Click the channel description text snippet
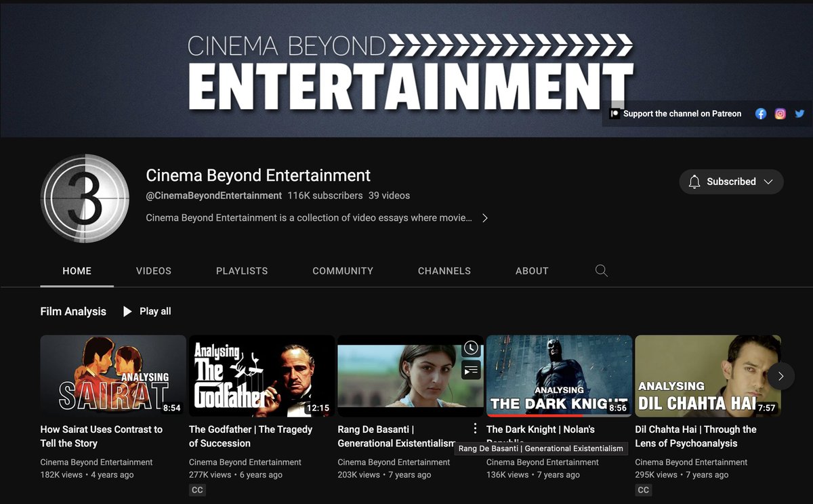Screen dimensions: 813x504 [x=309, y=218]
